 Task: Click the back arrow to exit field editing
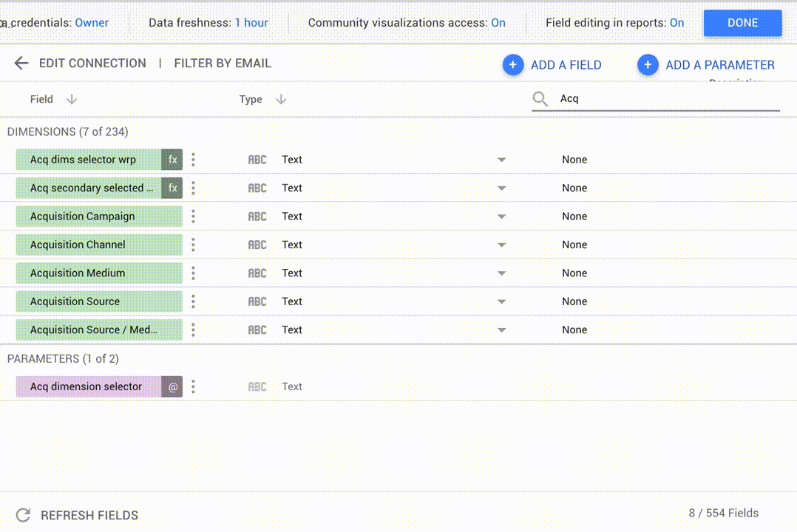point(21,63)
